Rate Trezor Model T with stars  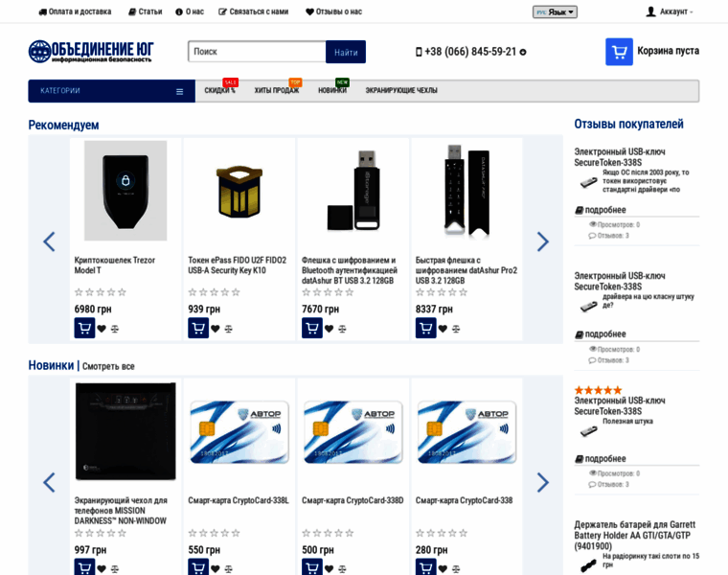(x=101, y=292)
